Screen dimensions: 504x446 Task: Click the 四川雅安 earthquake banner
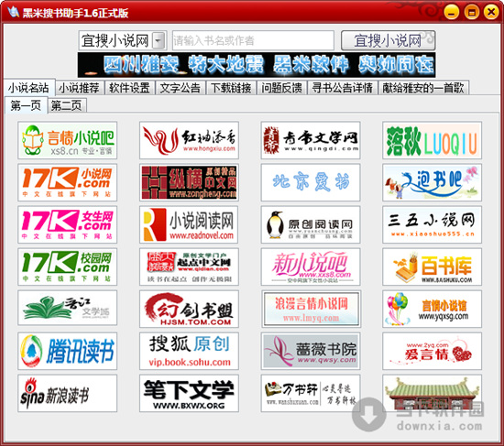[257, 65]
